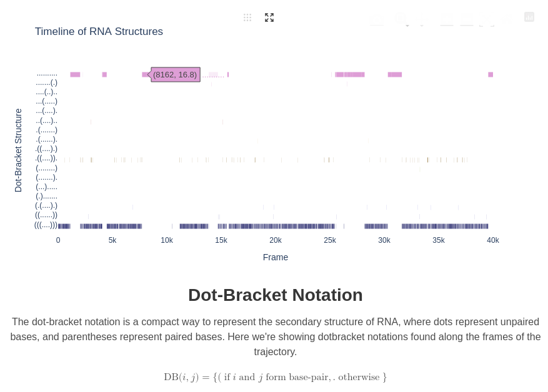The width and height of the screenshot is (548, 392).
Task: Toggle pan mode in the modebar
Action: pos(422,17)
